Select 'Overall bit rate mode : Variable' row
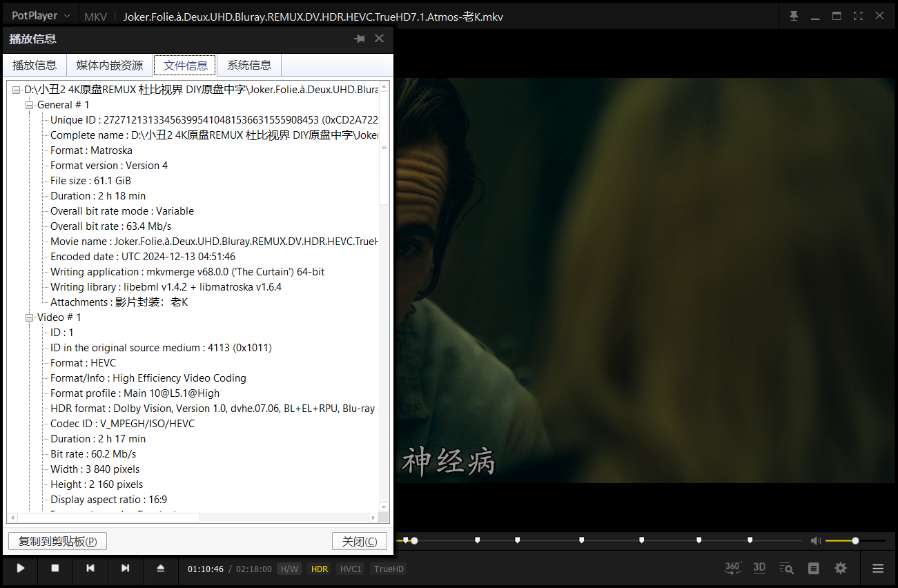Screen dimensions: 898x588 click(122, 211)
